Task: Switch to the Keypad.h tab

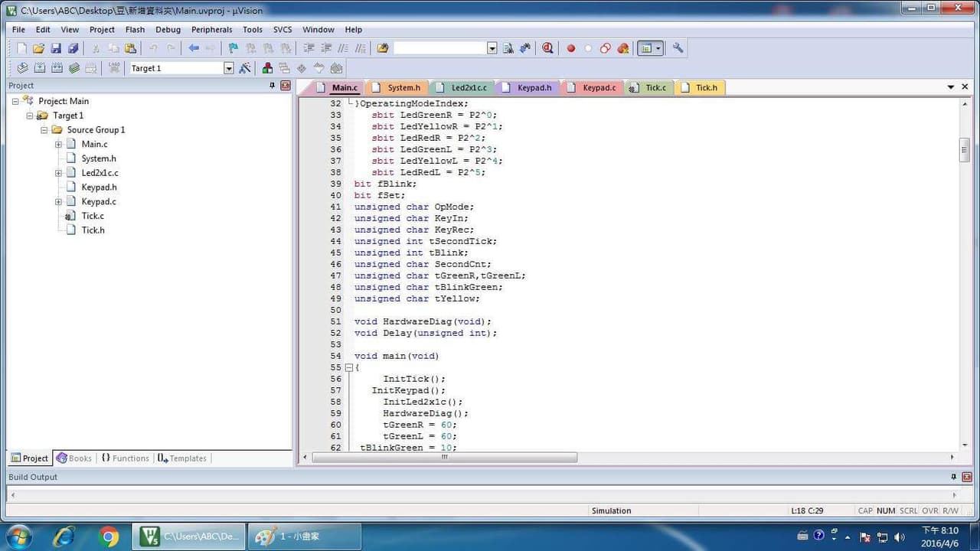Action: click(x=528, y=87)
